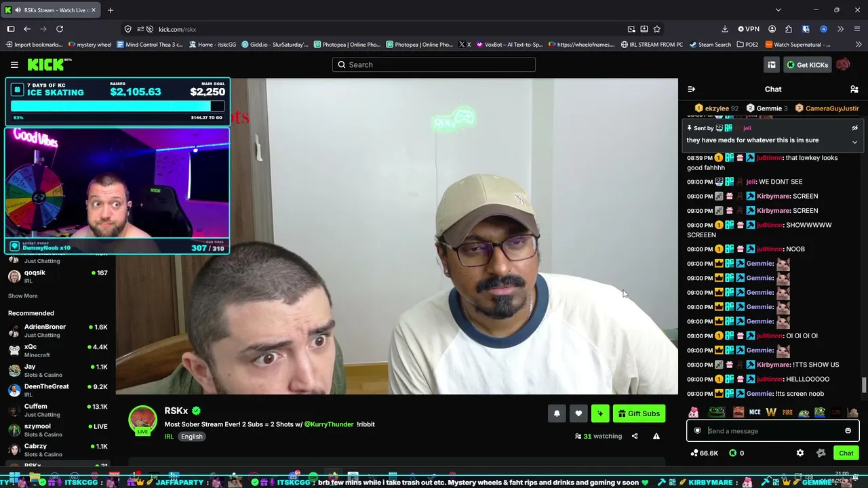
Task: Open szymool live channel
Action: point(58,430)
